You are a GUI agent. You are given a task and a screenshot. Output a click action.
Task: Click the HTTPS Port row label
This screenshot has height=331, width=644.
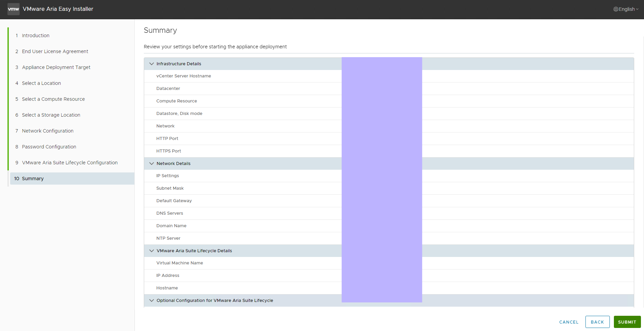click(x=169, y=151)
